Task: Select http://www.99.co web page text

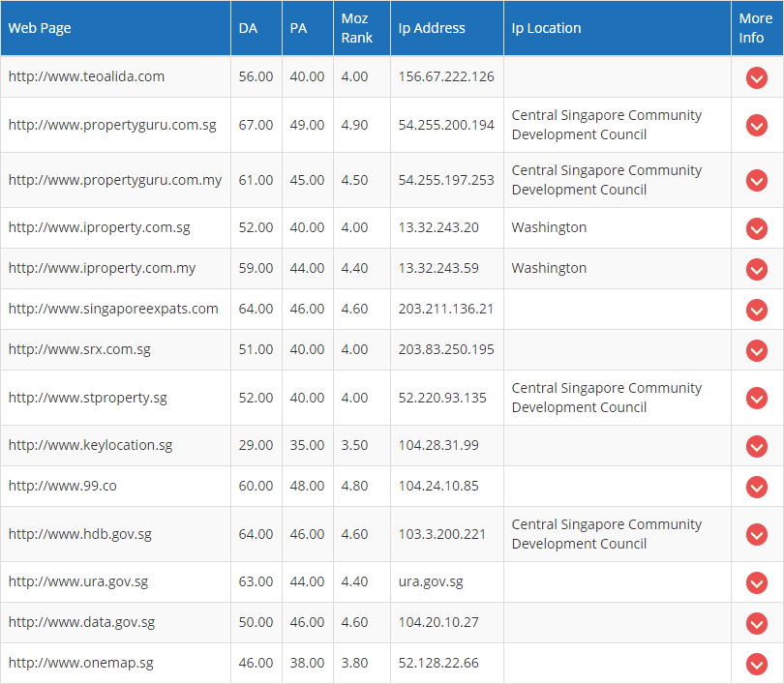Action: coord(63,486)
